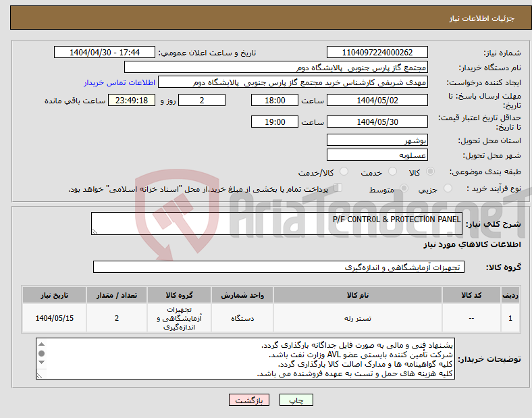Click the گروه کالا column header
532x418 pixels.
179,295
